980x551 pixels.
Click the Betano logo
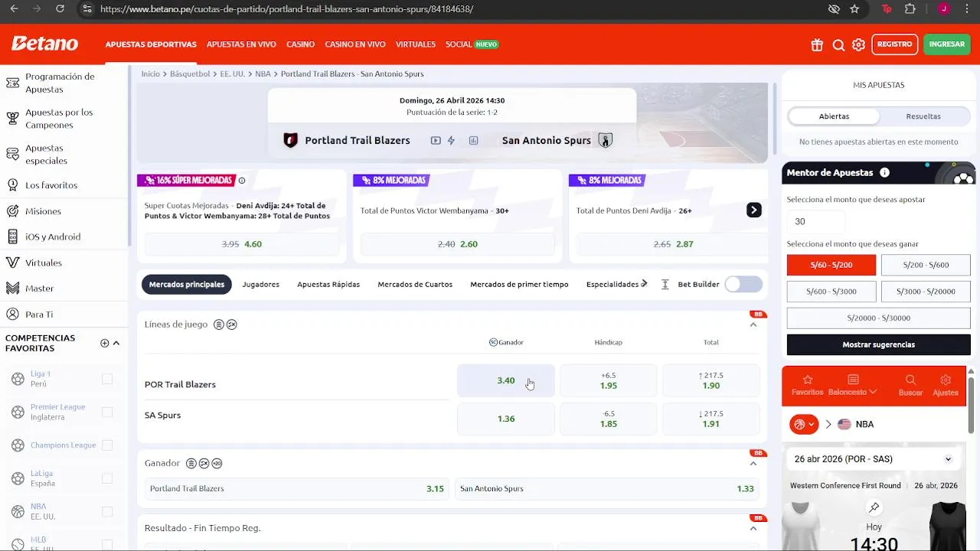pyautogui.click(x=45, y=44)
